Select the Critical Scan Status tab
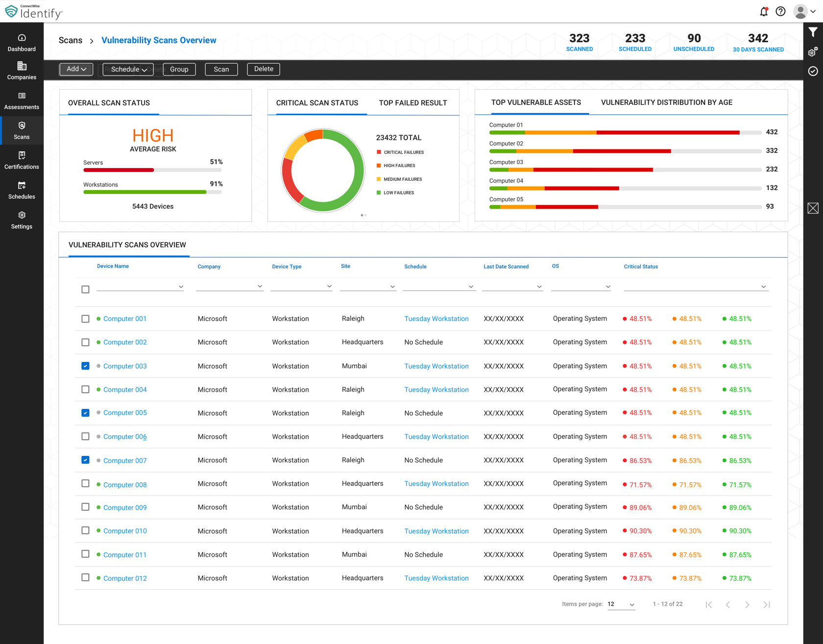823x644 pixels. point(317,103)
